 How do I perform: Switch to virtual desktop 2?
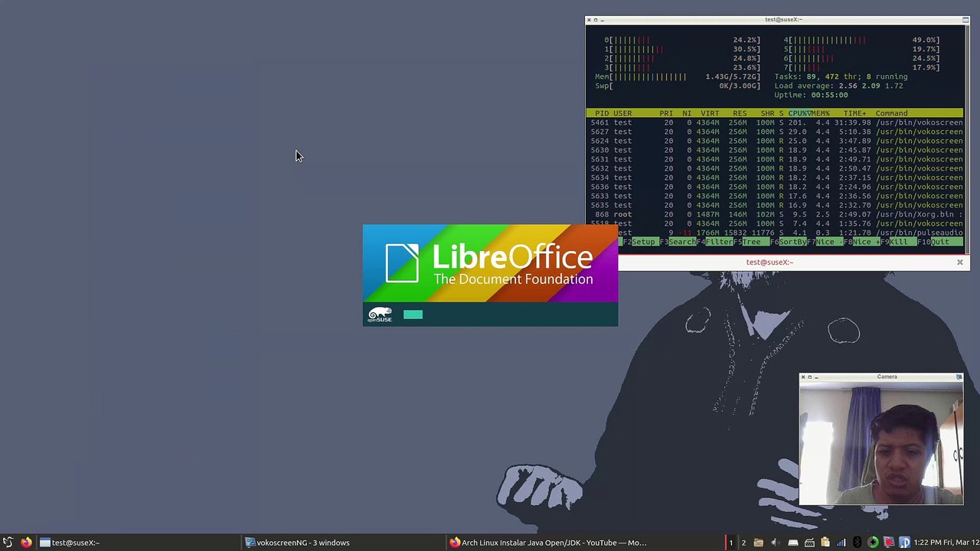pos(743,543)
